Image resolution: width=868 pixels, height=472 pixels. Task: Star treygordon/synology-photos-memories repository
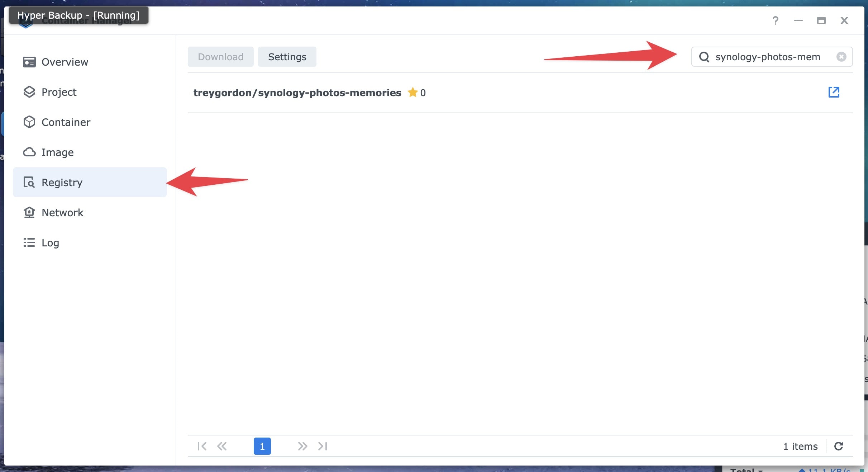point(412,93)
